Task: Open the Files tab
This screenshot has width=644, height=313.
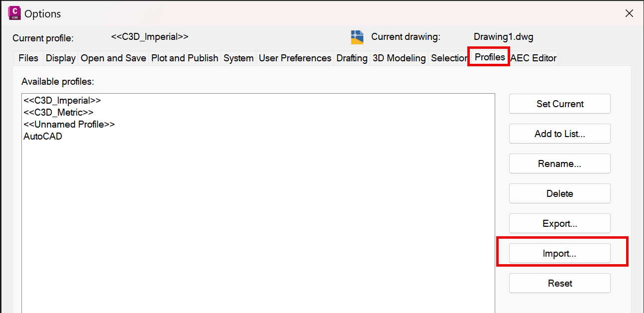Action: 28,58
